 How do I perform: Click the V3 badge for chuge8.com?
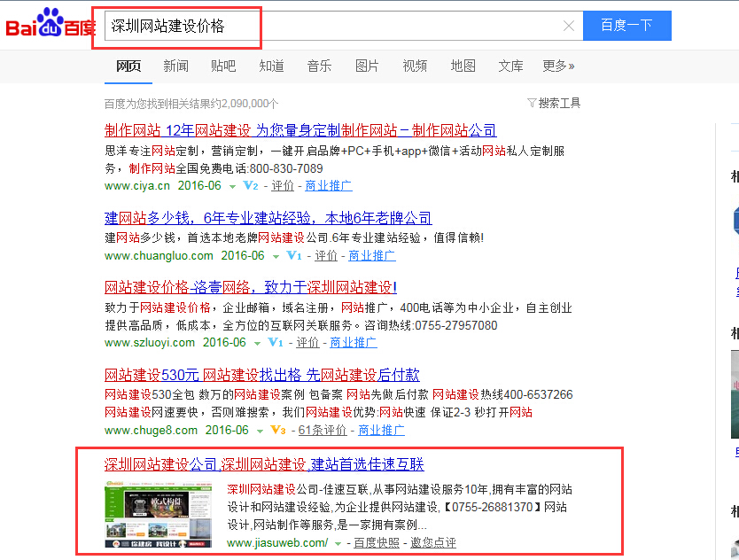(278, 430)
